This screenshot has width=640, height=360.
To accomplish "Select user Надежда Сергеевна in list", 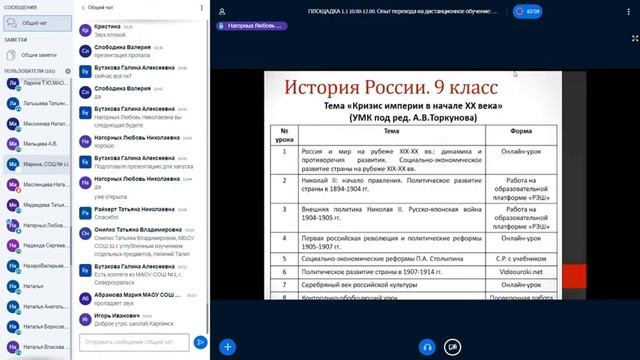I will point(37,245).
